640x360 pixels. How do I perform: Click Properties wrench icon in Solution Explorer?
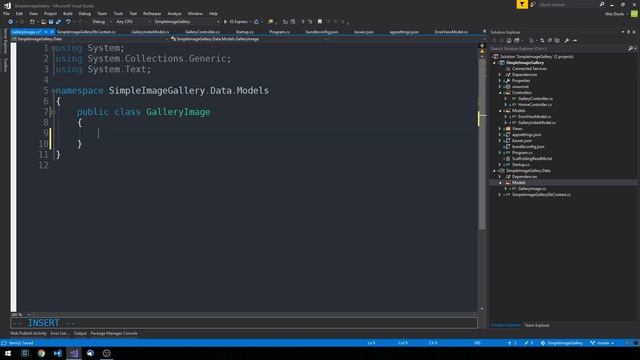(x=567, y=40)
